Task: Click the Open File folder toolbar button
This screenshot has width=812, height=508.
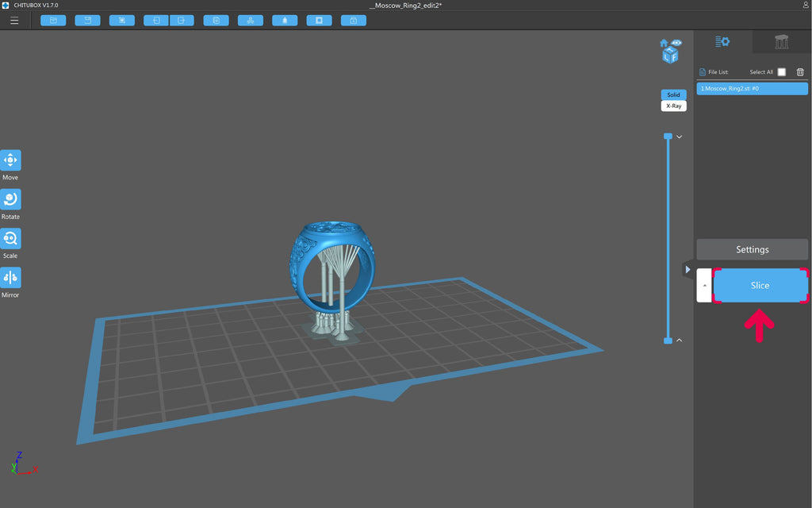Action: pyautogui.click(x=53, y=20)
